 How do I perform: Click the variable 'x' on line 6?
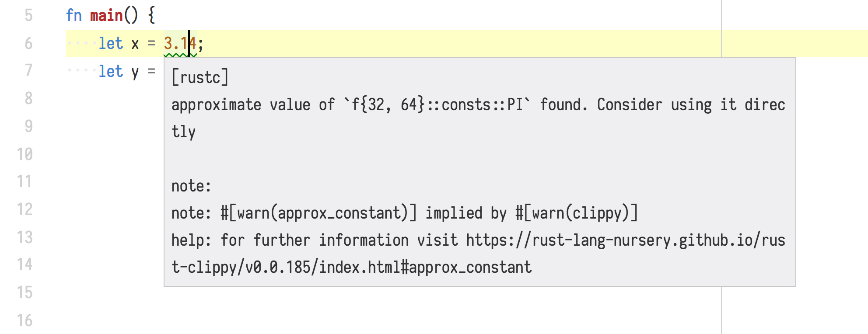tap(135, 44)
